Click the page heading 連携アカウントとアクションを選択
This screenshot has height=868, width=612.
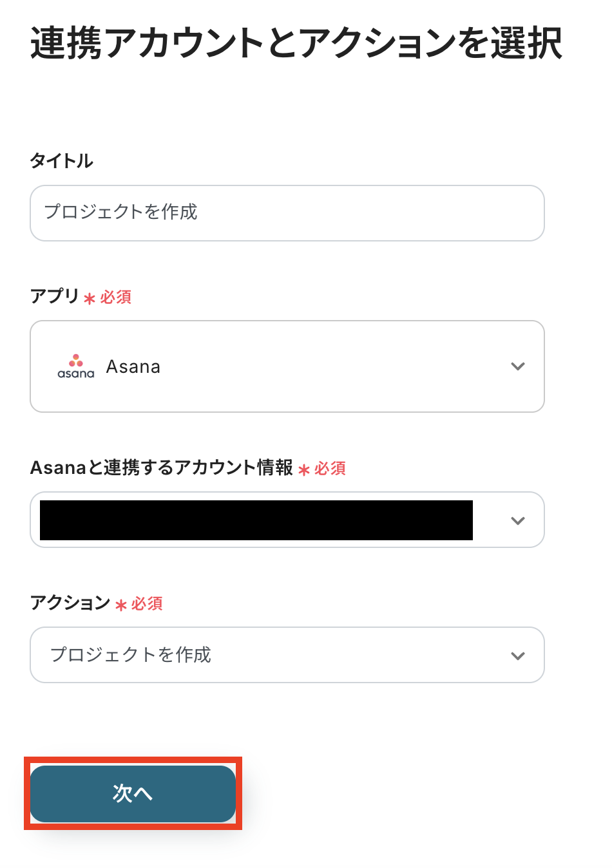(x=296, y=44)
